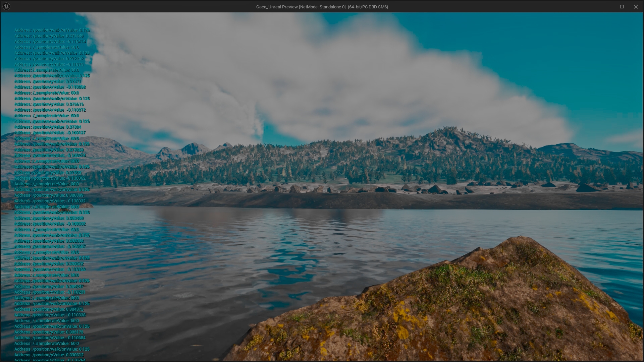
Task: Click the xValue: -0.110684 debug line
Action: [50, 338]
